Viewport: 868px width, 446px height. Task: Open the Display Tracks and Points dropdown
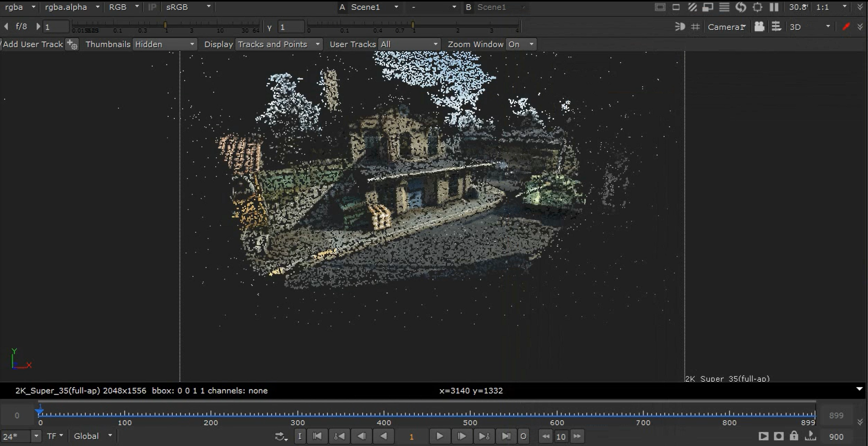(279, 44)
